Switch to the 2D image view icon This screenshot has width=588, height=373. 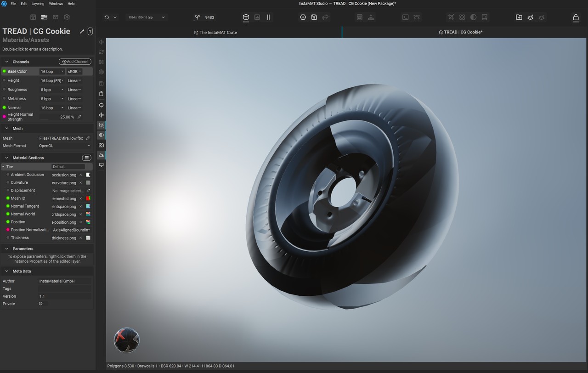pos(257,17)
